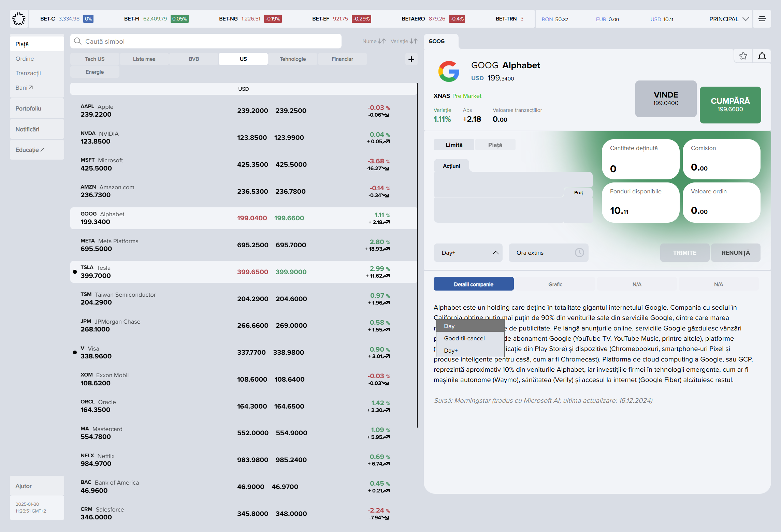
Task: Click the Caută simbol search field
Action: coord(206,41)
